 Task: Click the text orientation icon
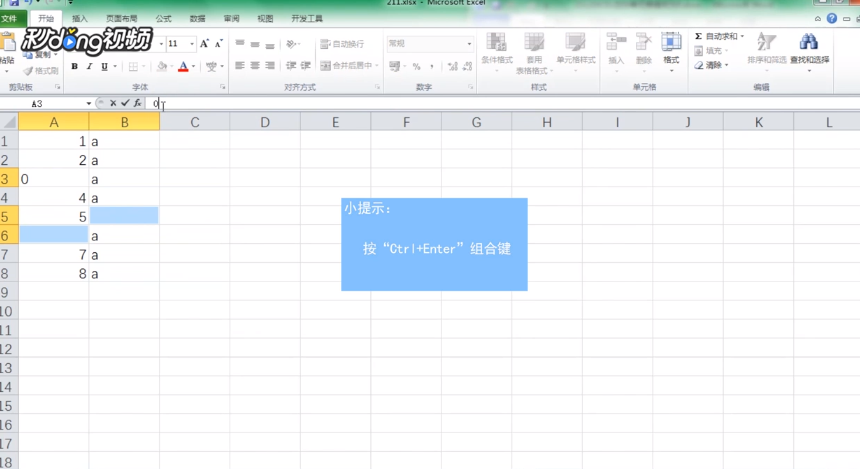[x=291, y=43]
